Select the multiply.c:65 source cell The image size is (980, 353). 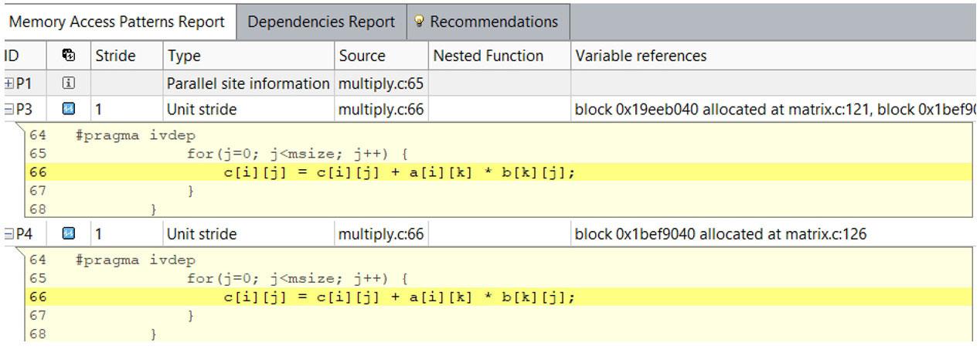pos(380,83)
